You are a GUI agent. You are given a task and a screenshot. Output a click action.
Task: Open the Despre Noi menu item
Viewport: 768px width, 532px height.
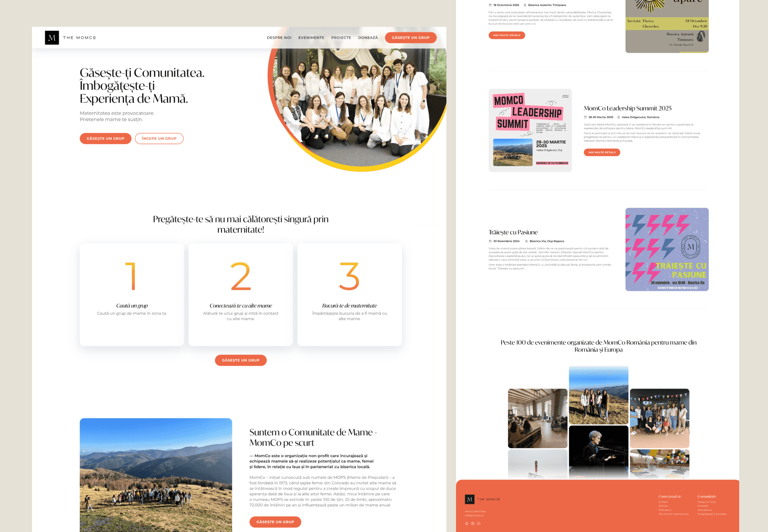point(279,38)
